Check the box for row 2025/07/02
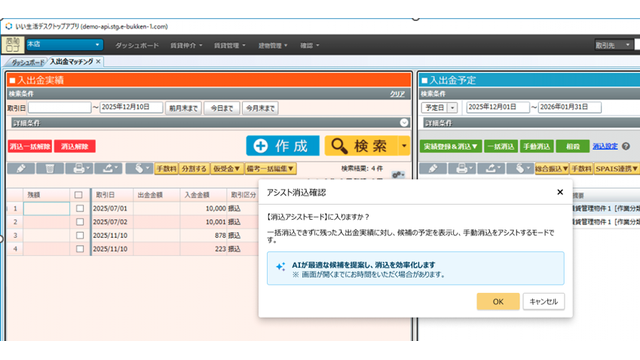This screenshot has width=640, height=360. click(x=80, y=222)
